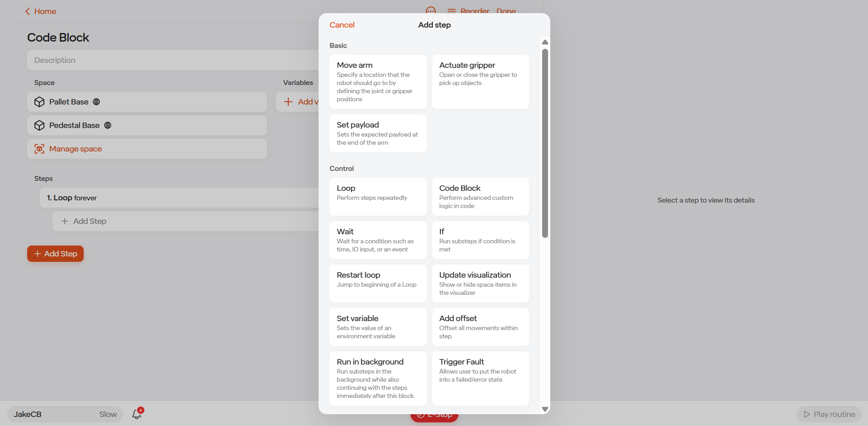Select the Pallet Base space item
868x426 pixels.
(x=147, y=102)
